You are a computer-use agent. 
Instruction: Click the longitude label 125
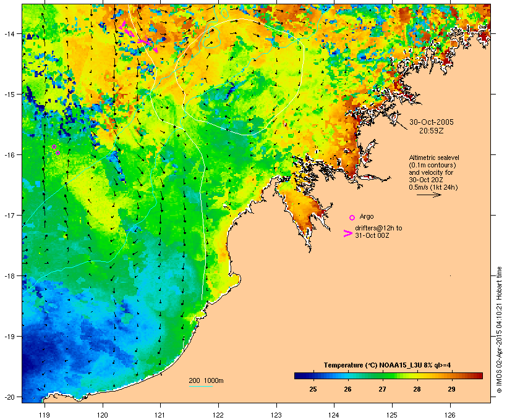[392, 415]
